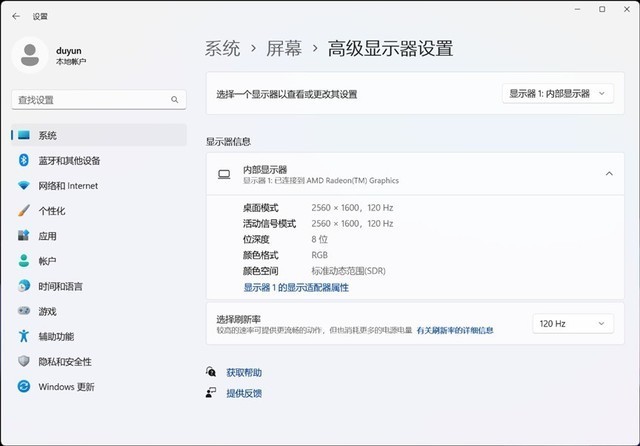
Task: Close the settings window
Action: pos(627,9)
